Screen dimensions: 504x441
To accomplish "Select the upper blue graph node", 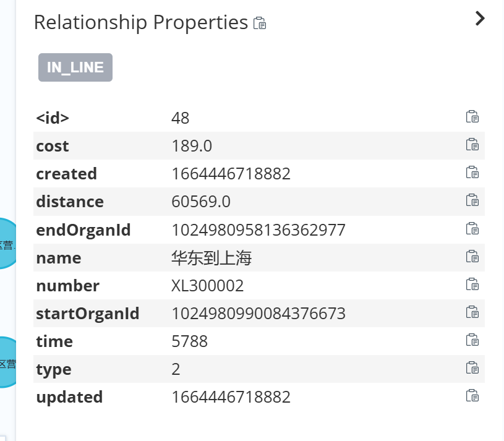I will (6, 243).
